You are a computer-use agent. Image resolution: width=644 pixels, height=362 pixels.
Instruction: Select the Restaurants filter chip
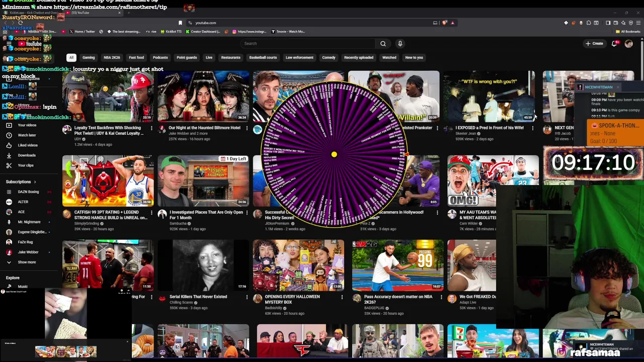[231, 57]
